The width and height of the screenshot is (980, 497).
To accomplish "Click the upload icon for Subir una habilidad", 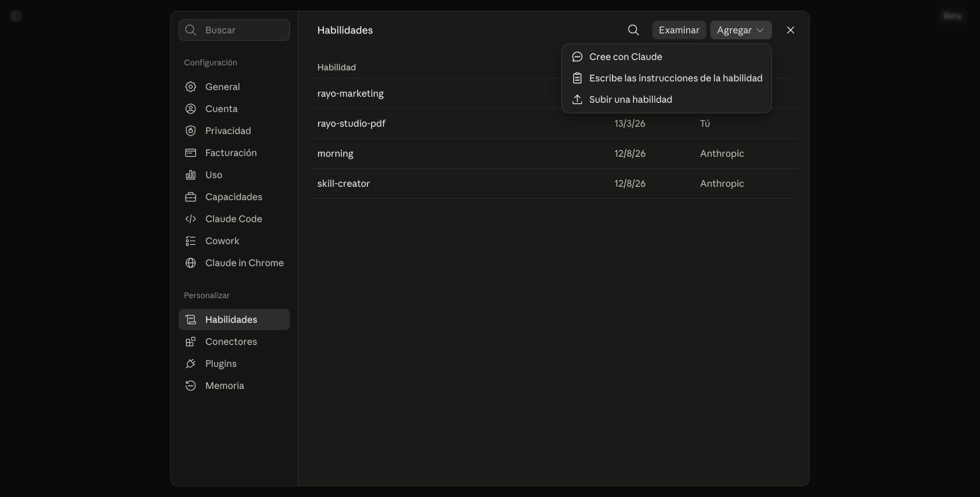I will point(577,99).
